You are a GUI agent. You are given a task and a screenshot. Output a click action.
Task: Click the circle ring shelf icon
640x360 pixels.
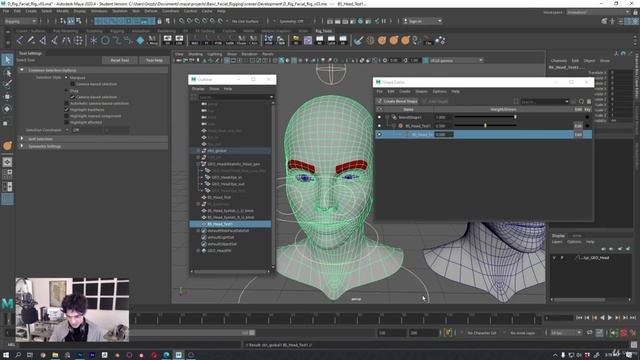point(105,40)
